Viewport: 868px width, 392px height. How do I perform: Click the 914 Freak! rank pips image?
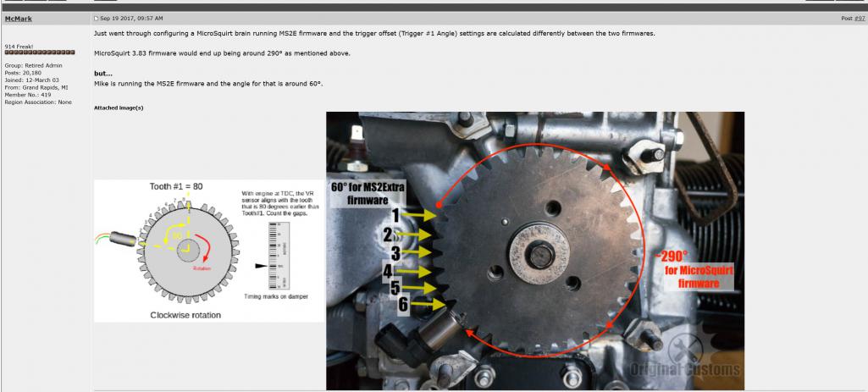(39, 52)
